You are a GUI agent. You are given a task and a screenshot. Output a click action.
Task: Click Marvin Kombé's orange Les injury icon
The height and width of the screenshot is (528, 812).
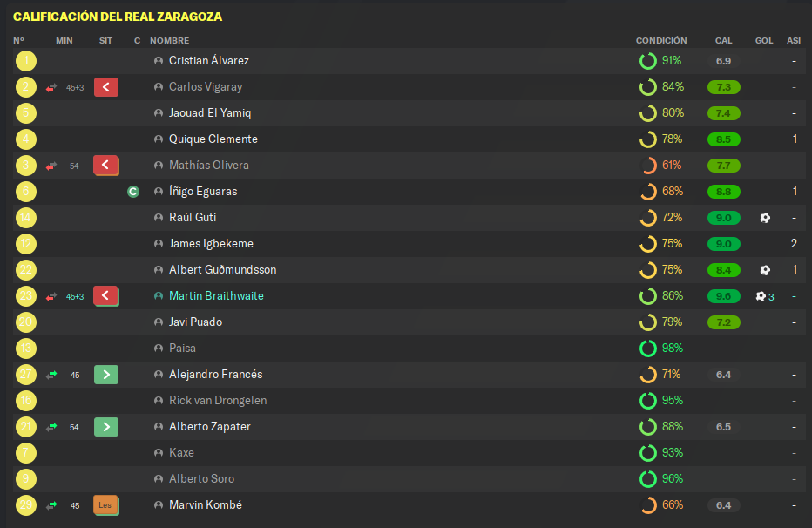pyautogui.click(x=106, y=505)
